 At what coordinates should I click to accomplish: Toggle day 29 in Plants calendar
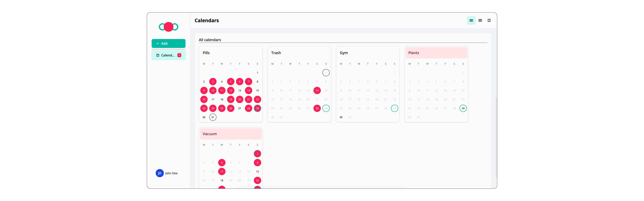(x=463, y=108)
